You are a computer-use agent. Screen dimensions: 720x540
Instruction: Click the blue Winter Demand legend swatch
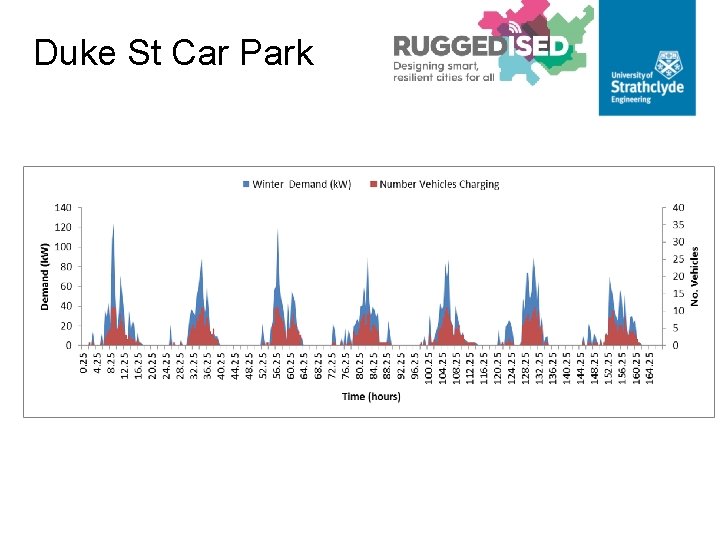point(246,184)
